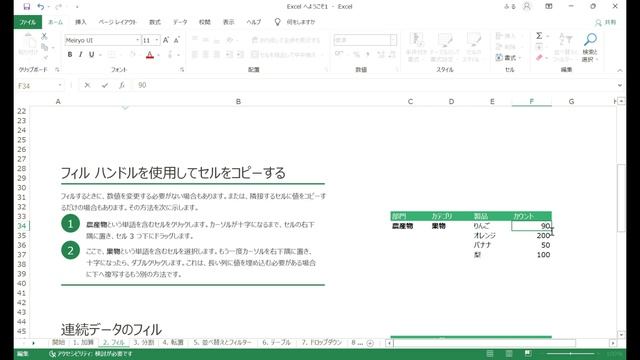Screen dimensions: 640x360
Task: Click the user account icon in title bar
Action: [527, 7]
